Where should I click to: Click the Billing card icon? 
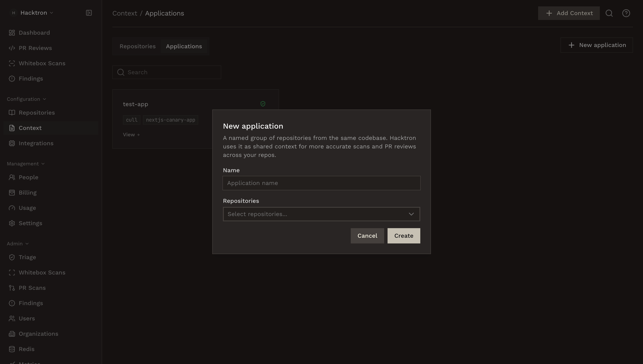pos(12,192)
